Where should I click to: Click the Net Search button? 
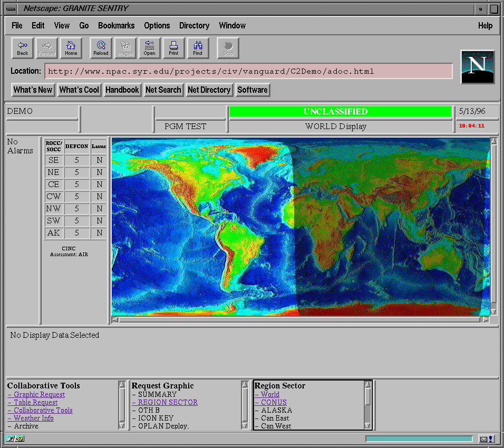tap(163, 90)
